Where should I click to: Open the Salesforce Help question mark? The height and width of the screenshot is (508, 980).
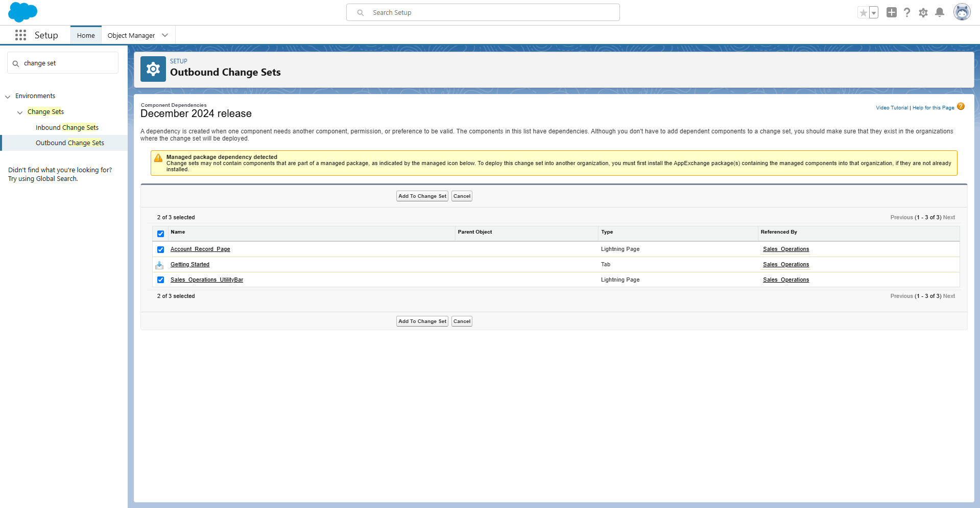[907, 13]
